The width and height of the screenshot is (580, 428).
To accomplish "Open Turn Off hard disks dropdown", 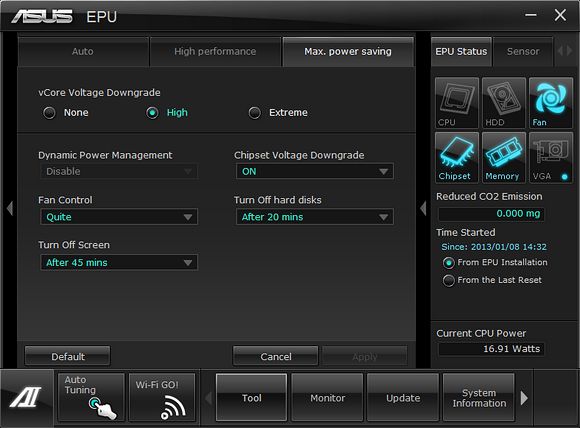I will point(315,217).
